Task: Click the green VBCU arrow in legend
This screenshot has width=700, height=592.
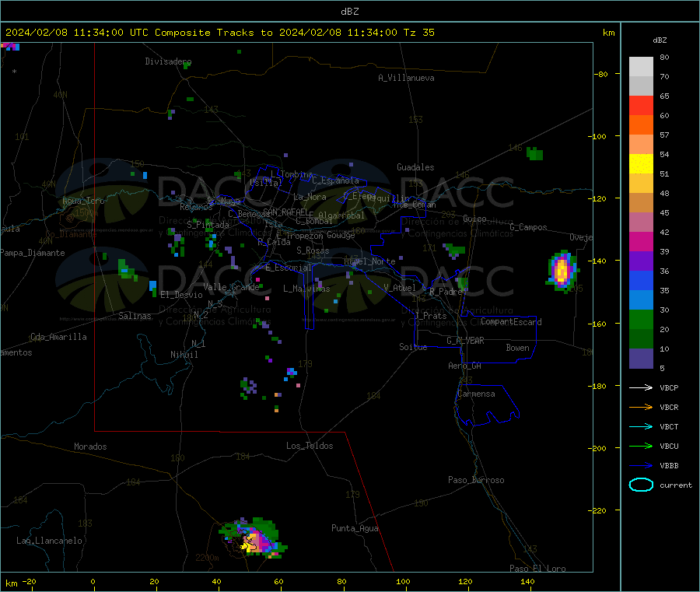Action: [x=641, y=446]
